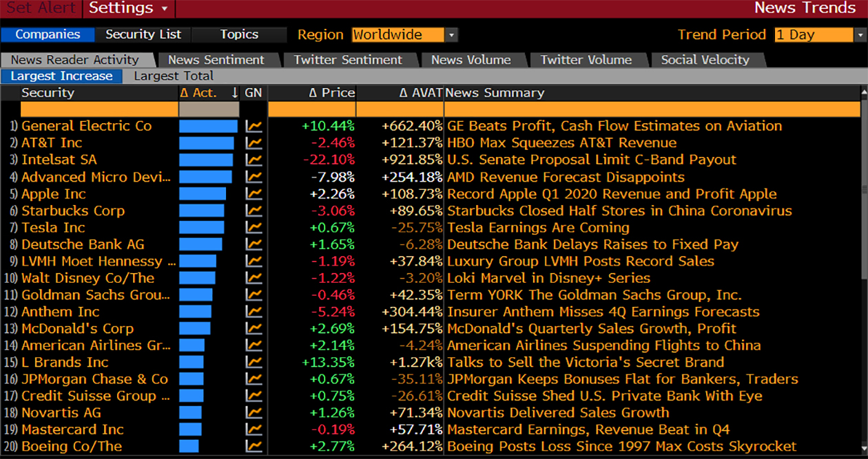Image resolution: width=868 pixels, height=459 pixels.
Task: Switch to the Social Velocity tab
Action: click(705, 60)
